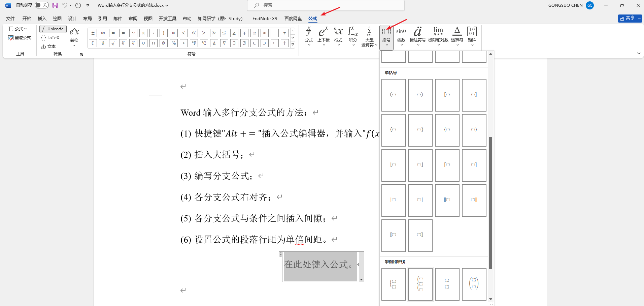This screenshot has height=306, width=644.
Task: Click the search box in title bar
Action: pos(326,5)
